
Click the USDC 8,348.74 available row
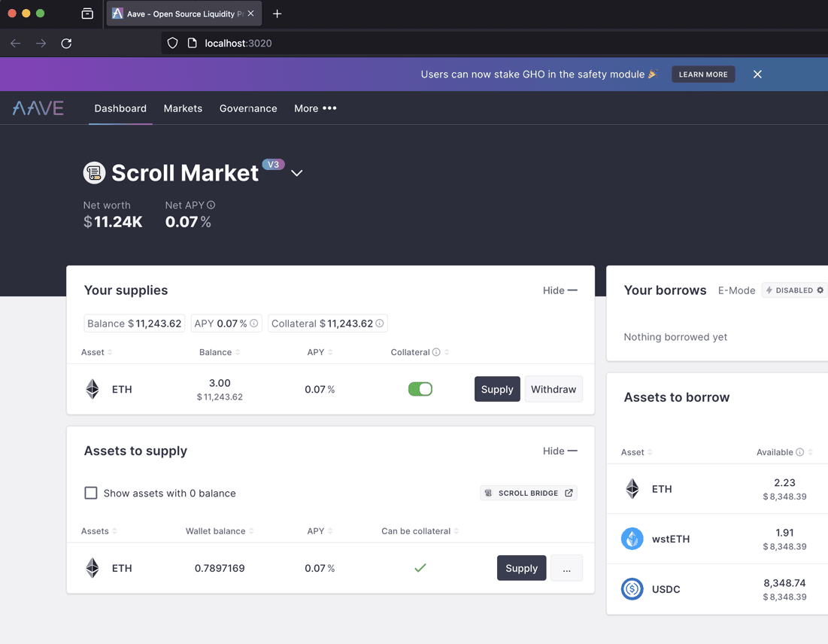[717, 589]
